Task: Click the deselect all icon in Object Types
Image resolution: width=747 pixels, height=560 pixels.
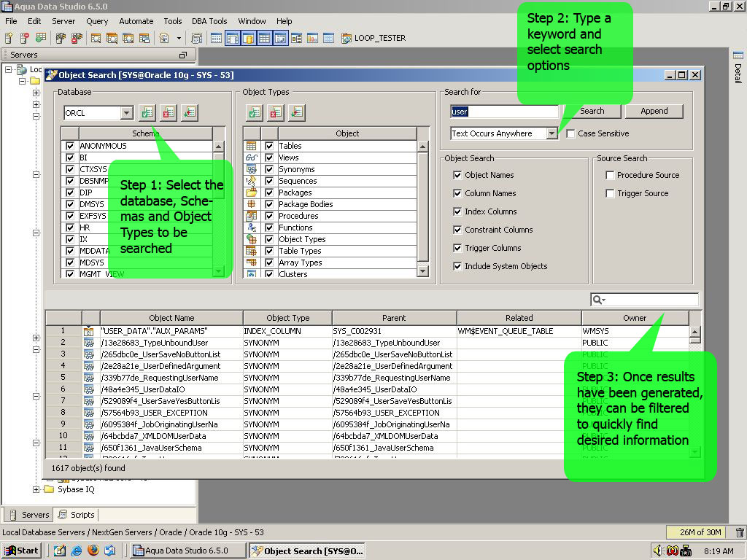Action: (x=275, y=113)
